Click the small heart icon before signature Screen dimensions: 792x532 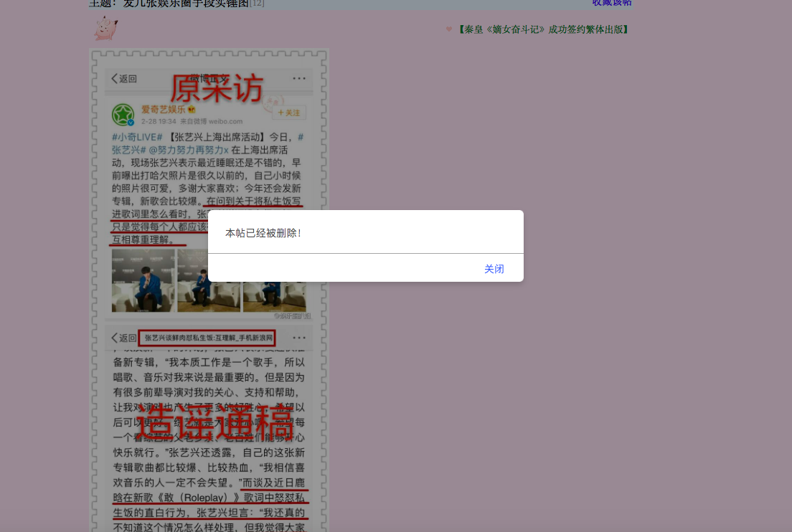click(448, 29)
